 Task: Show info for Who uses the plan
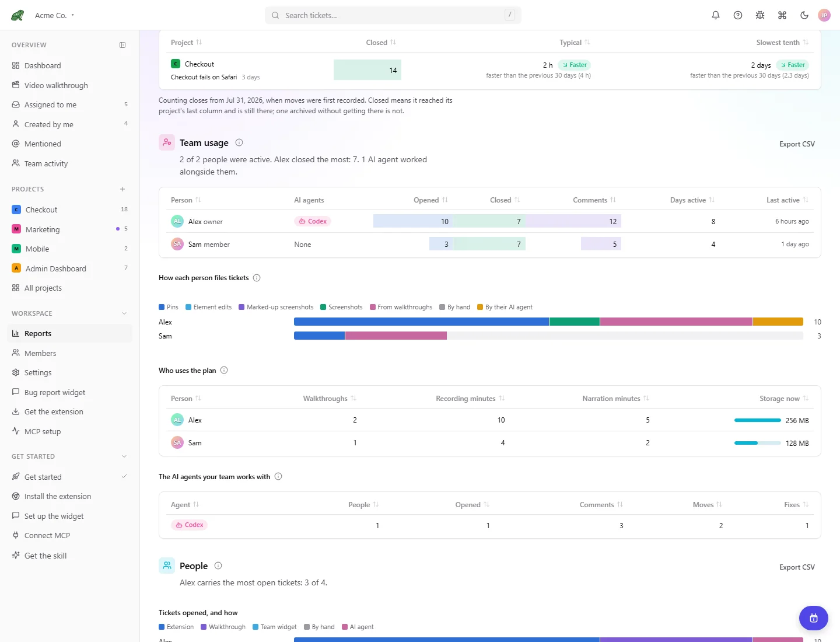(x=224, y=370)
